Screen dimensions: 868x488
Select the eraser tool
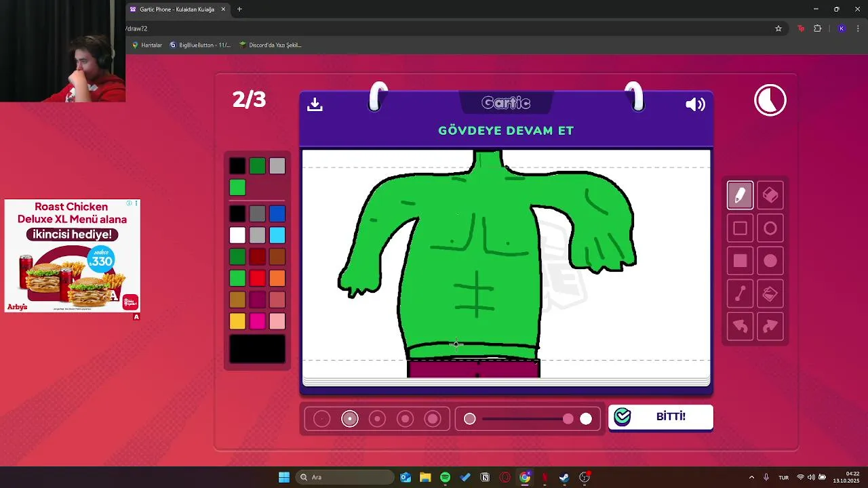[770, 195]
